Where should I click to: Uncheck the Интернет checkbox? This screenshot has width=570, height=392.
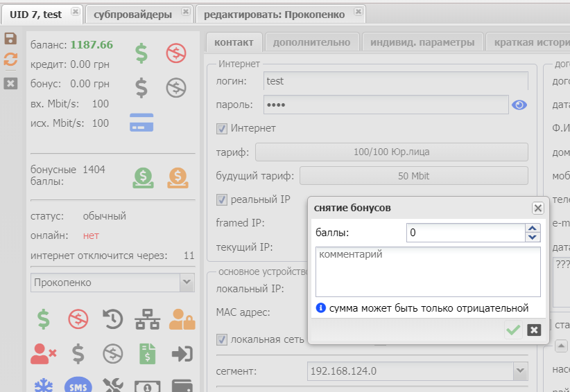(x=222, y=128)
